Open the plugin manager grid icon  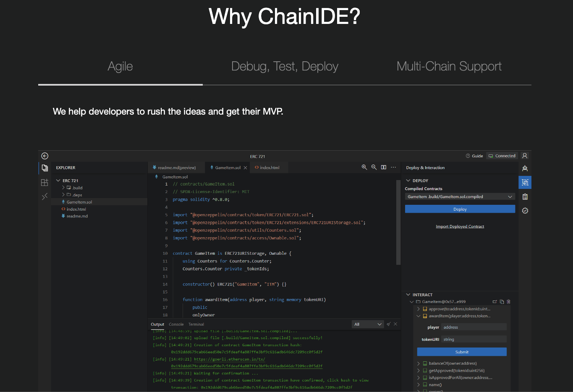[x=44, y=183]
